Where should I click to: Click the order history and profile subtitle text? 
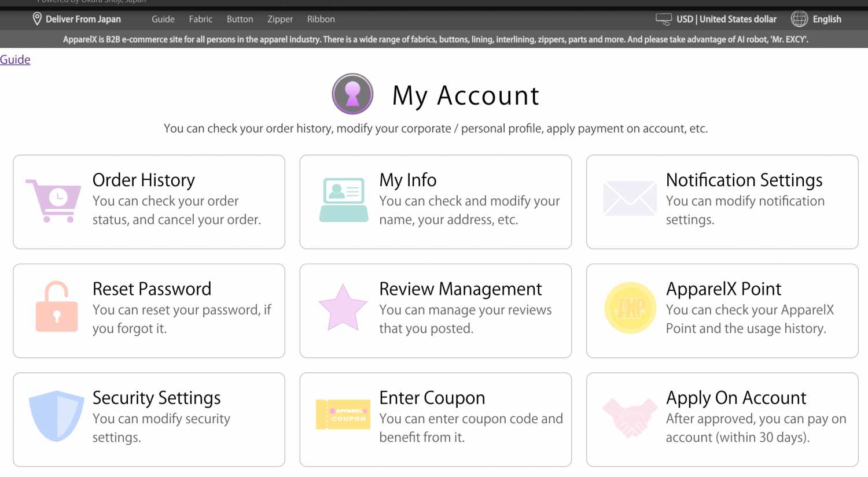pos(436,128)
